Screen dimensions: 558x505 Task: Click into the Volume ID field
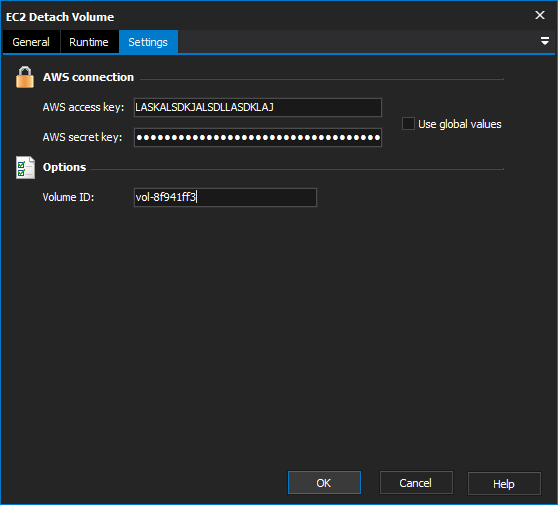[225, 197]
